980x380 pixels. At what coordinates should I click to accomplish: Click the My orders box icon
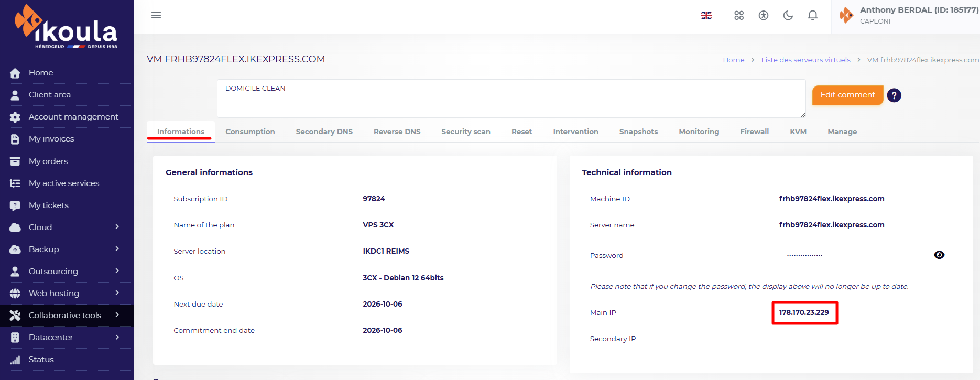click(x=15, y=161)
